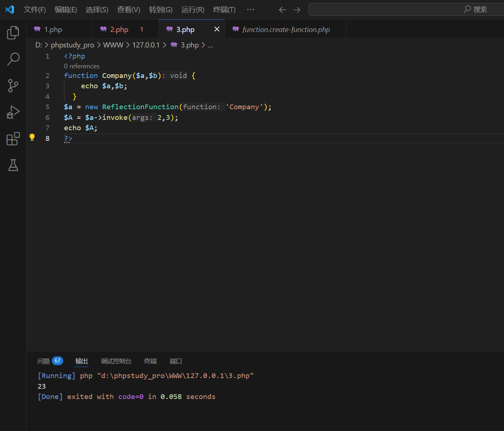Click the output value 23
The width and height of the screenshot is (504, 431).
coord(42,386)
